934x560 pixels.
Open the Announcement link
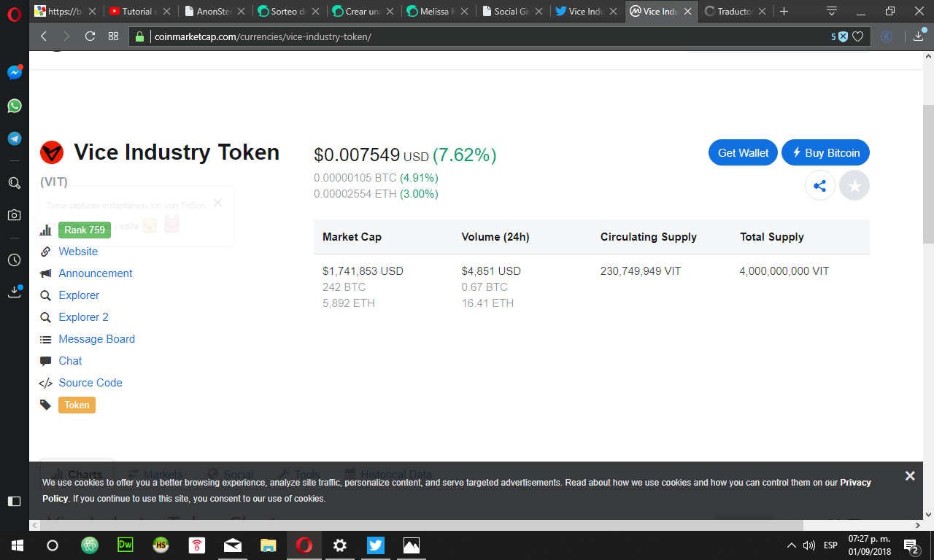(96, 273)
